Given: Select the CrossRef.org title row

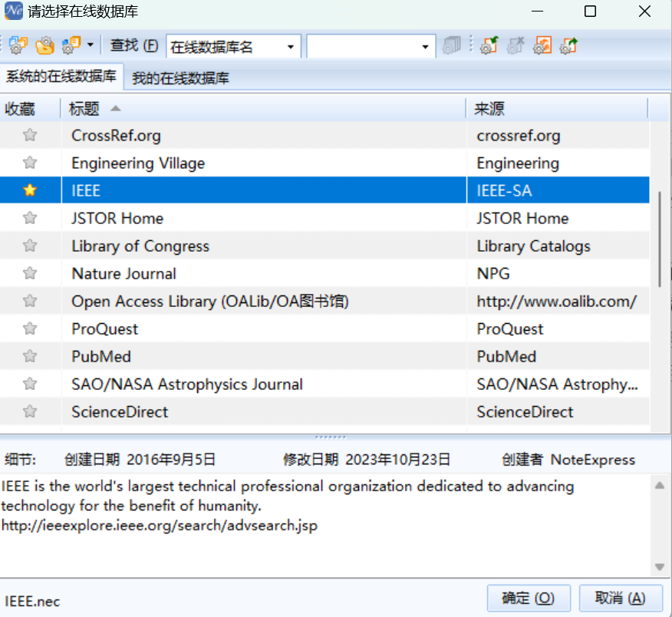Looking at the screenshot, I should click(264, 136).
